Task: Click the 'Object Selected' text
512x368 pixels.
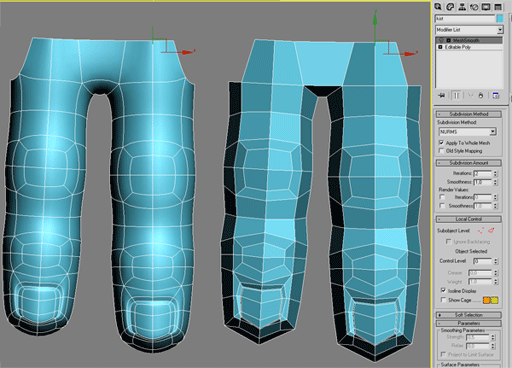Action: (x=471, y=251)
